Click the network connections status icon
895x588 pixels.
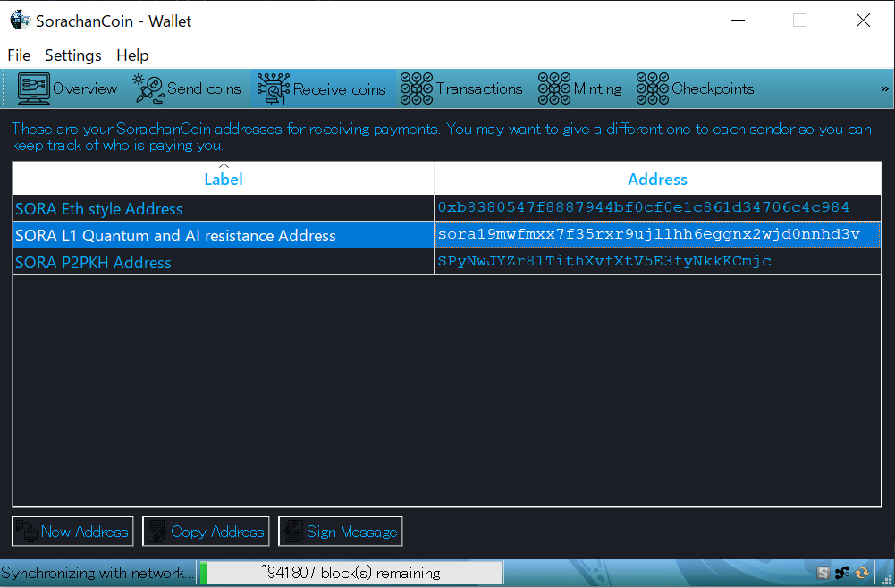click(842, 573)
